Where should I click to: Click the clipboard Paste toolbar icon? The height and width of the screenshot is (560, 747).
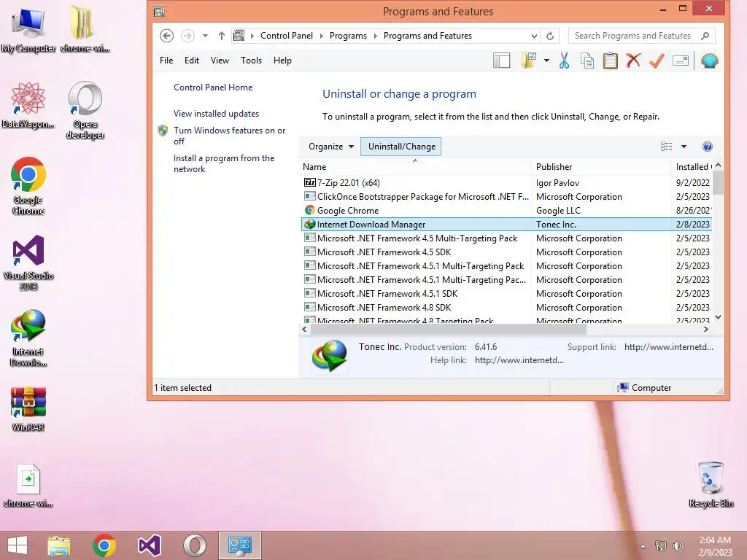(x=611, y=61)
